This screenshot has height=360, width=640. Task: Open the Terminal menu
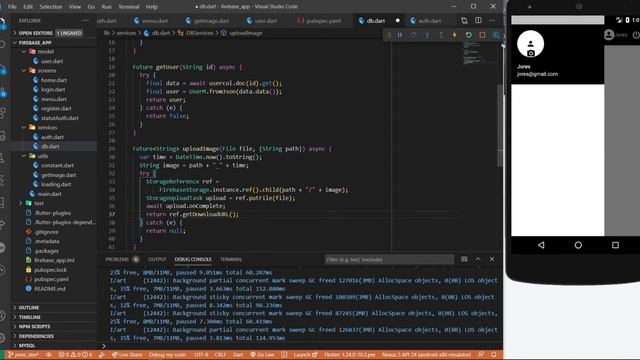[x=129, y=7]
